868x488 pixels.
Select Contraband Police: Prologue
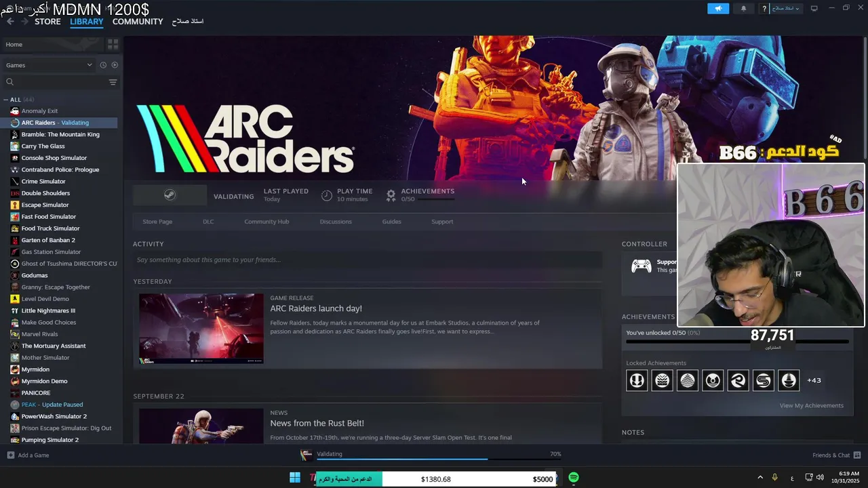pos(60,169)
